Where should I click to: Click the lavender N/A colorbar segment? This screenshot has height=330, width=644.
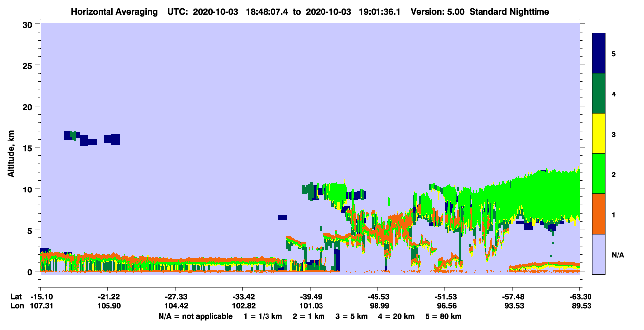599,254
